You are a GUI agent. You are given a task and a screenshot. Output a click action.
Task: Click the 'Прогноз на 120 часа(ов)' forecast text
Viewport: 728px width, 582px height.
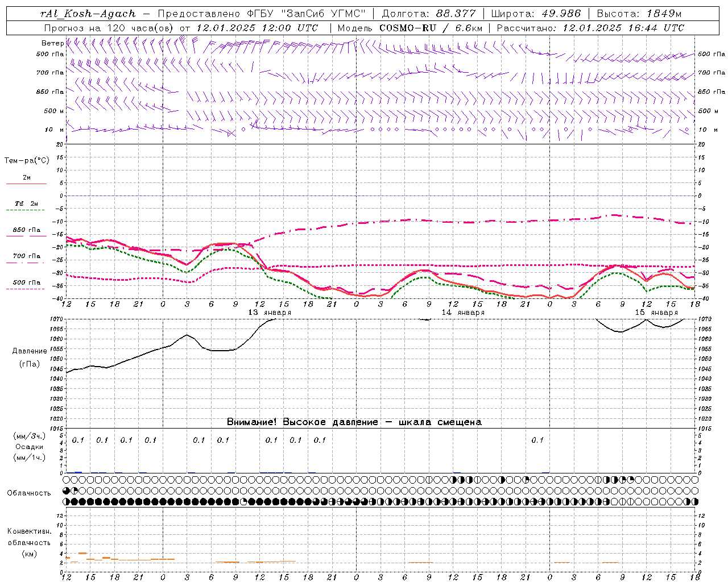(x=109, y=28)
